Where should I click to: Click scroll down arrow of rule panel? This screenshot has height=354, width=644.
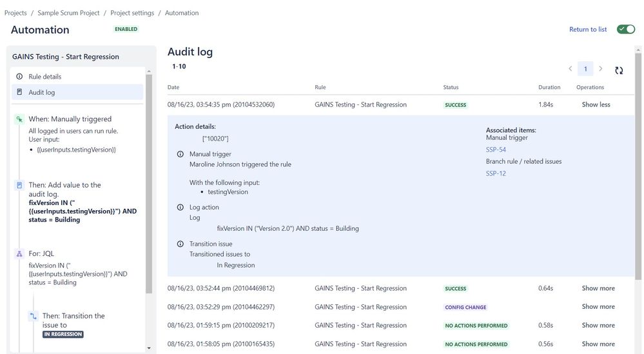coord(149,348)
